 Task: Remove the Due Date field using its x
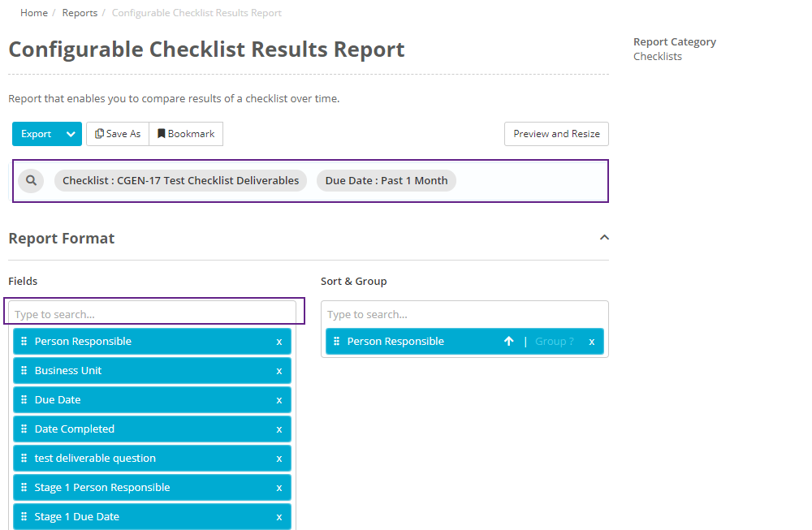click(279, 399)
